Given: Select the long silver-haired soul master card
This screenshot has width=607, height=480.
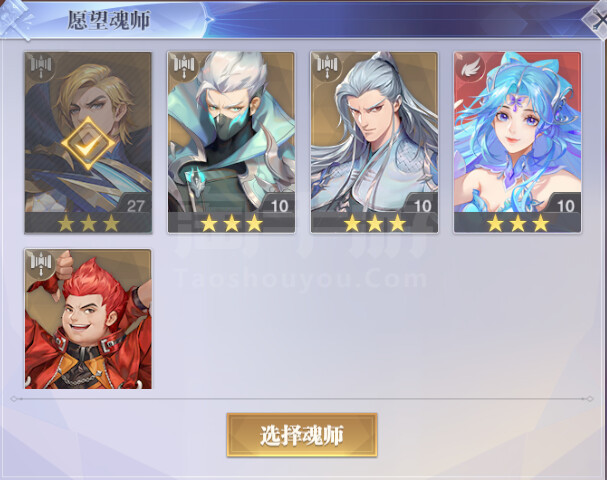Looking at the screenshot, I should (374, 142).
